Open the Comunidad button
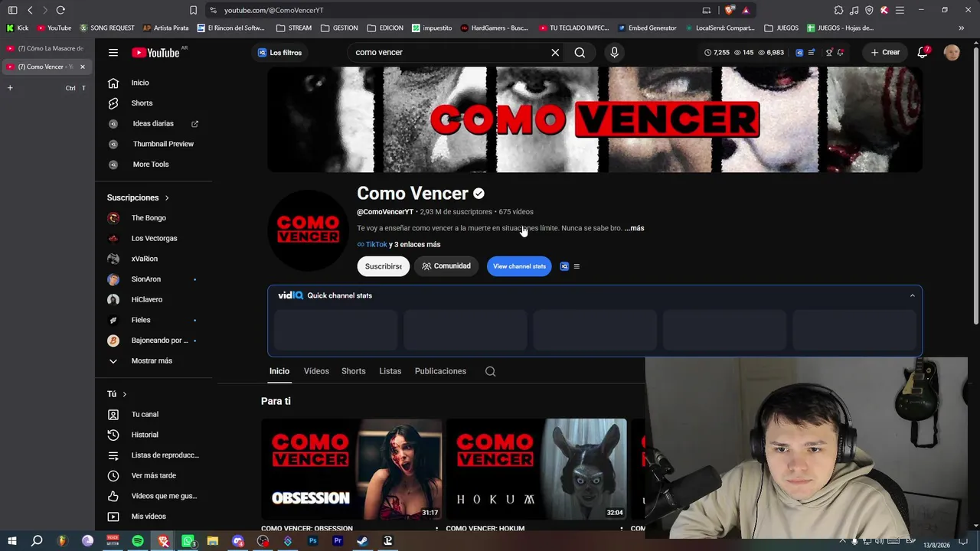Screen dimensions: 980x551 pos(446,266)
